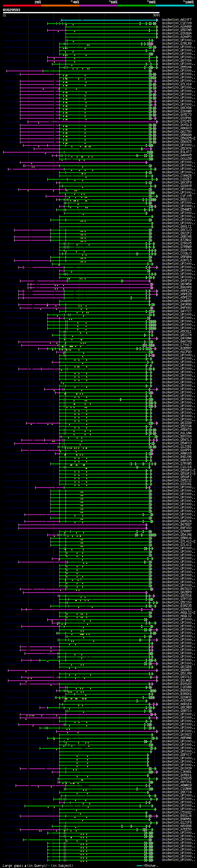This screenshot has width=197, height=868.
Task: Select the UniRef100_A8K3C5 label
Action: (177, 460)
